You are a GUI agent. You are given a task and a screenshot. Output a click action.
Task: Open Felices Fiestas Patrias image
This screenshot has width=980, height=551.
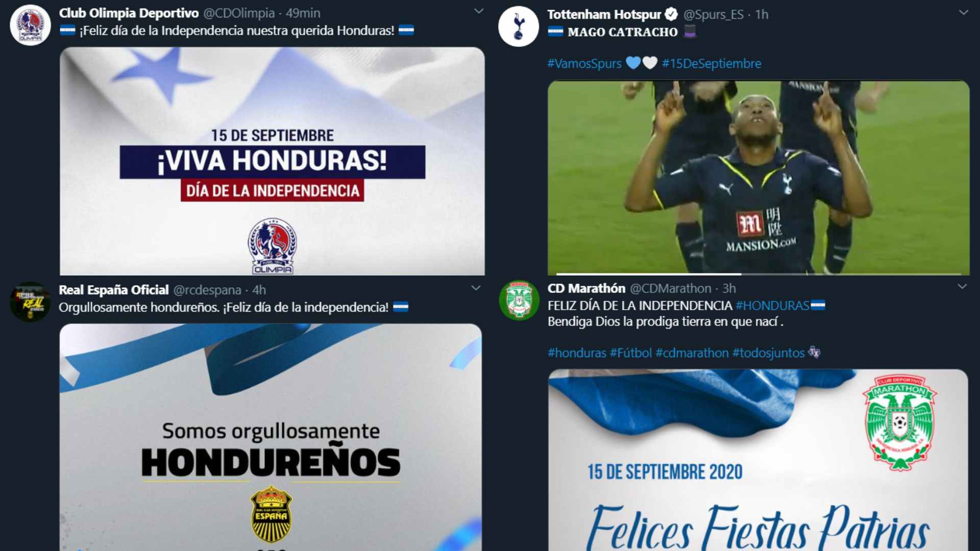pyautogui.click(x=758, y=460)
